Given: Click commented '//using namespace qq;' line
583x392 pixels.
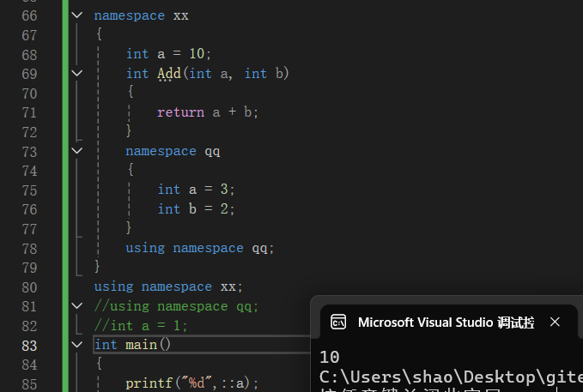Looking at the screenshot, I should coord(176,306).
